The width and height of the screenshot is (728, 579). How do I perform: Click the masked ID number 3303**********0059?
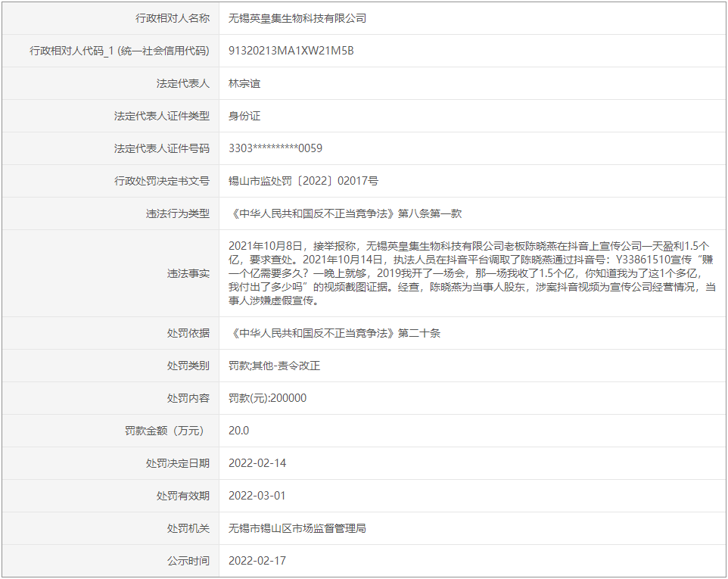(x=275, y=148)
